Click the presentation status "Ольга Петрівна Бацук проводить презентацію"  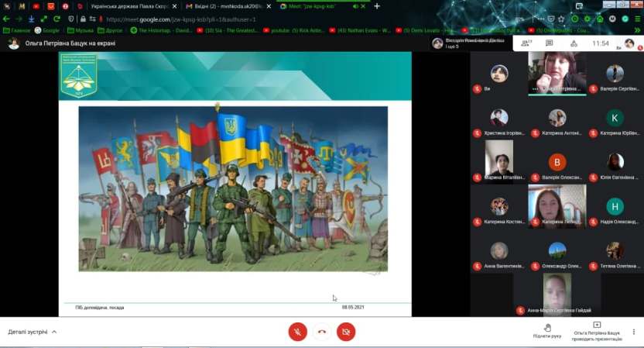[x=597, y=332]
